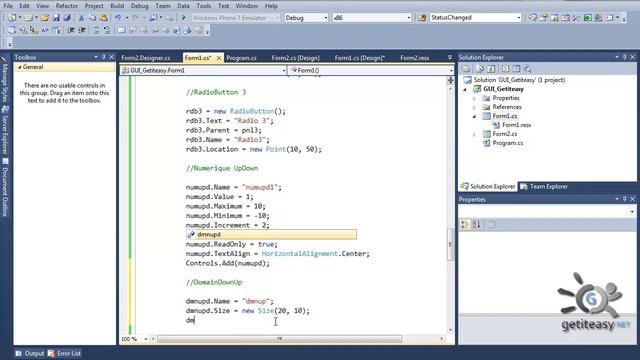640x360 pixels.
Task: Decrease line indent toolbar icon
Action: click(x=71, y=30)
